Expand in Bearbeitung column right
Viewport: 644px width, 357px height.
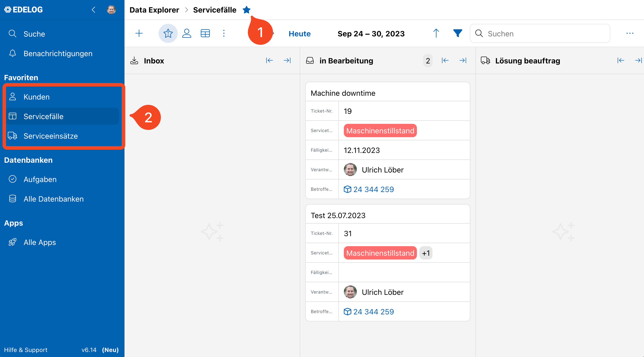point(463,60)
